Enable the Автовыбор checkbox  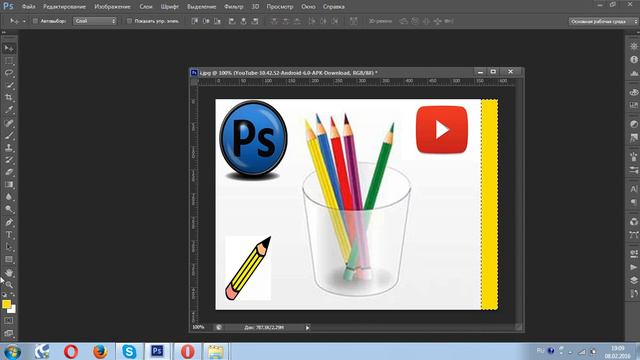coord(35,21)
